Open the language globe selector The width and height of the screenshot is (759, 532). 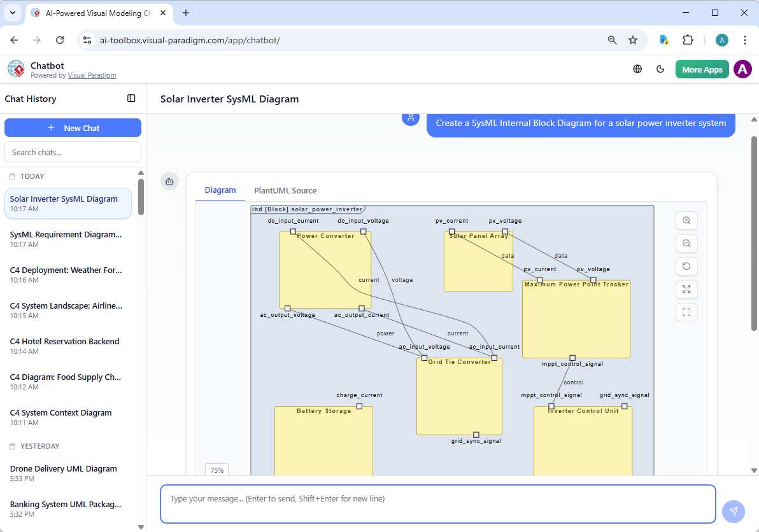click(637, 69)
